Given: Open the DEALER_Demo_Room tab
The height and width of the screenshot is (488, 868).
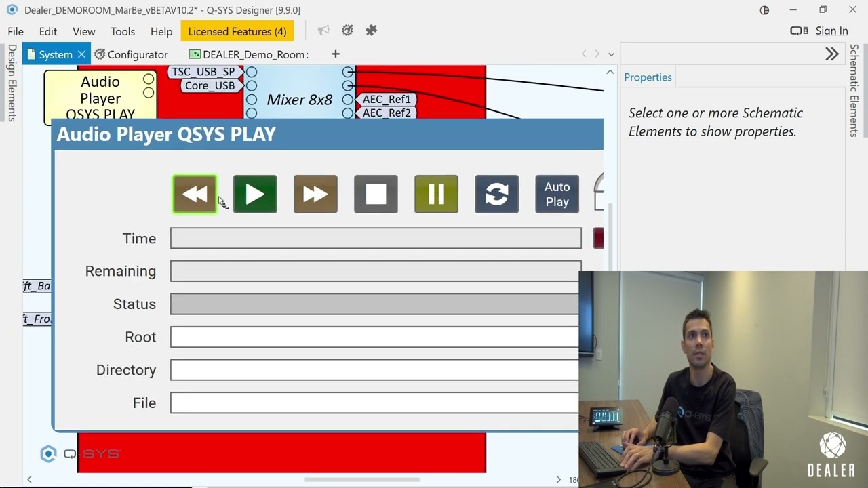Looking at the screenshot, I should tap(249, 54).
